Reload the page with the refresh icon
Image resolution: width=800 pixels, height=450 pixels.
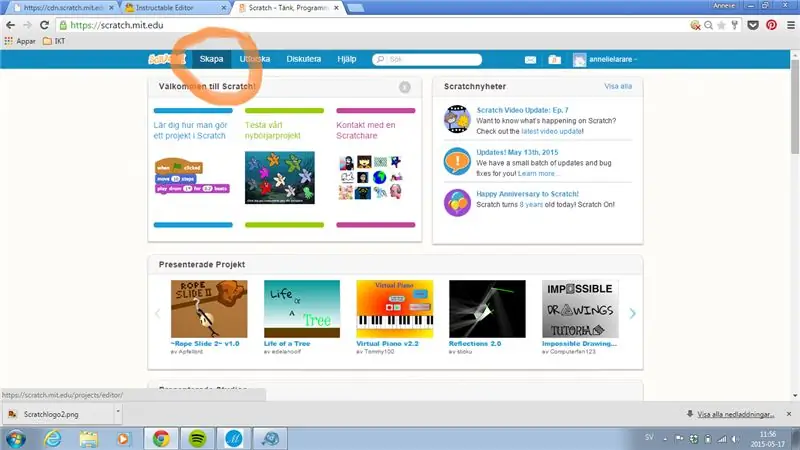coord(44,25)
